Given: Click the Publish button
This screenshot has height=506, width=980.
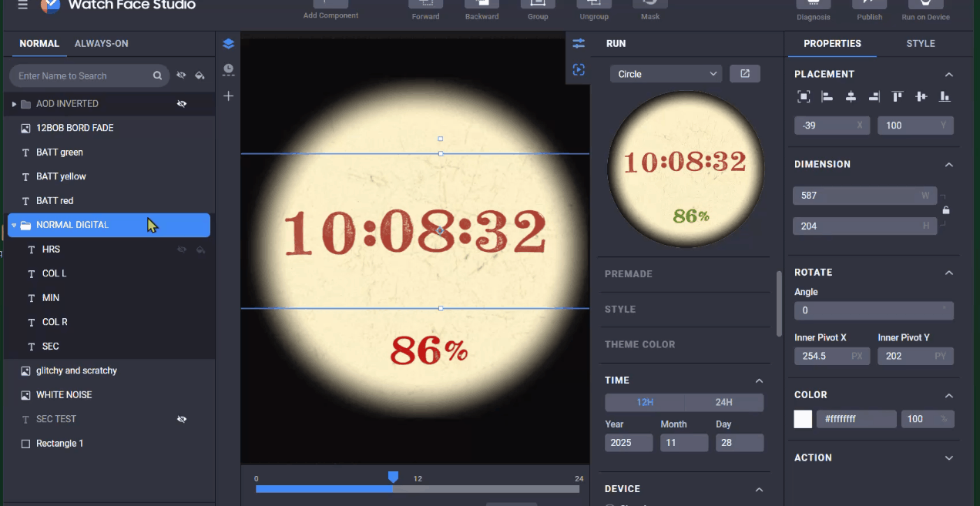Looking at the screenshot, I should point(869,9).
